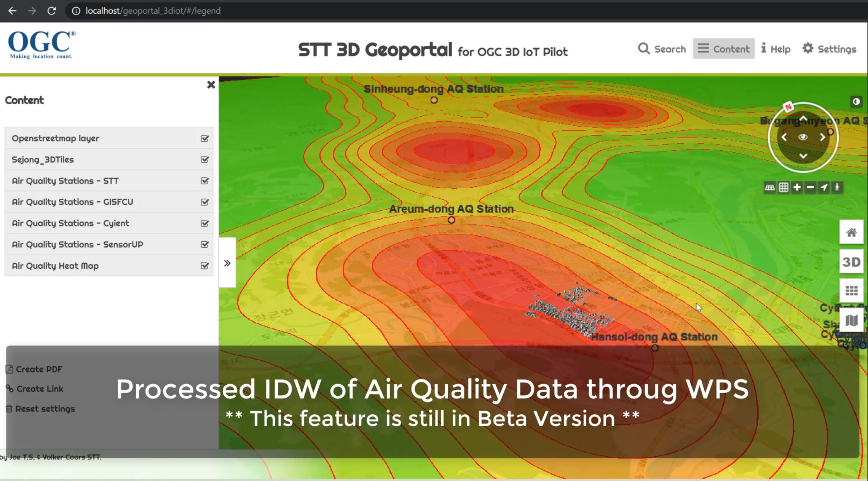Toggle the contrast half-circle icon
This screenshot has height=481, width=868.
[856, 102]
